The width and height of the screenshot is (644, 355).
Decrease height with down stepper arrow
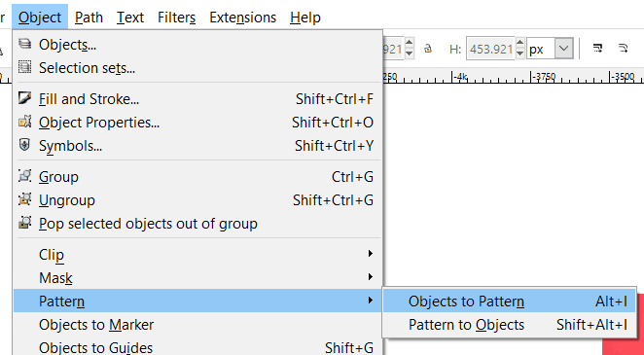coord(519,54)
